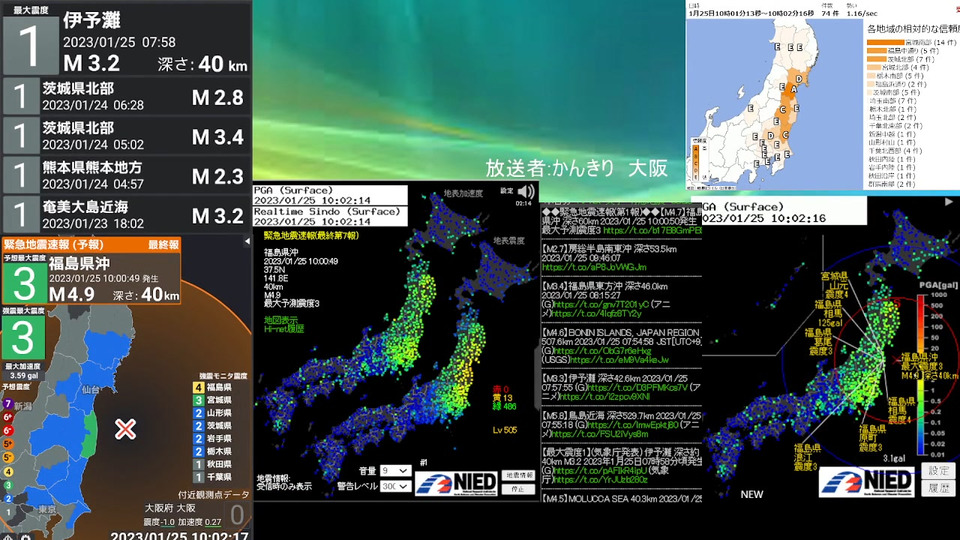
Task: Click the 福島県 intensity 4 row
Action: tap(213, 387)
